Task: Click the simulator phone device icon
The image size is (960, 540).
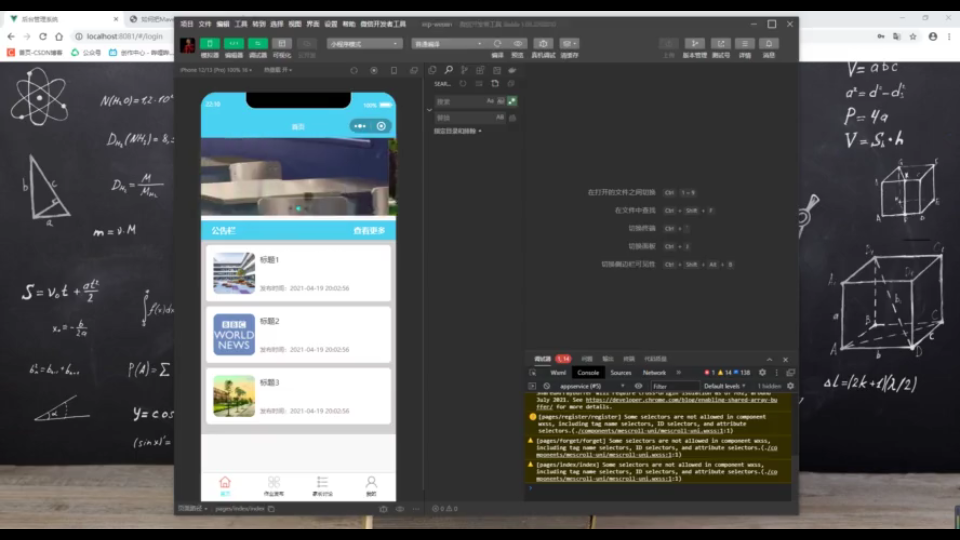Action: (x=394, y=70)
